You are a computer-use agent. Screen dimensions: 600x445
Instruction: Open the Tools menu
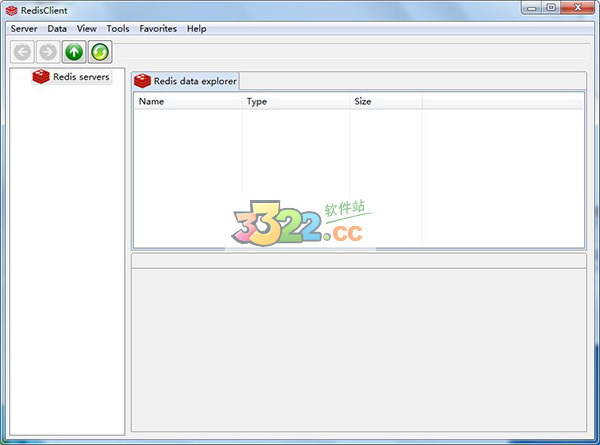coord(118,29)
